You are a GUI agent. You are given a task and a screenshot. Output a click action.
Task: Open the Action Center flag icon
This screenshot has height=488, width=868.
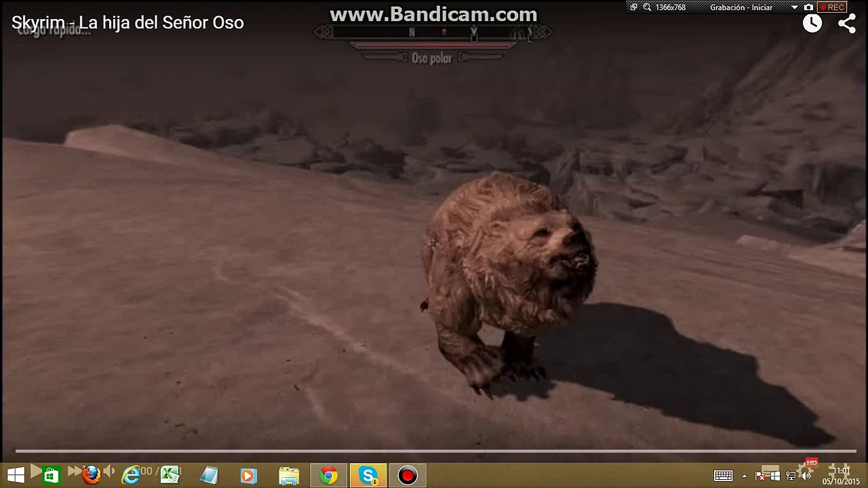[760, 476]
